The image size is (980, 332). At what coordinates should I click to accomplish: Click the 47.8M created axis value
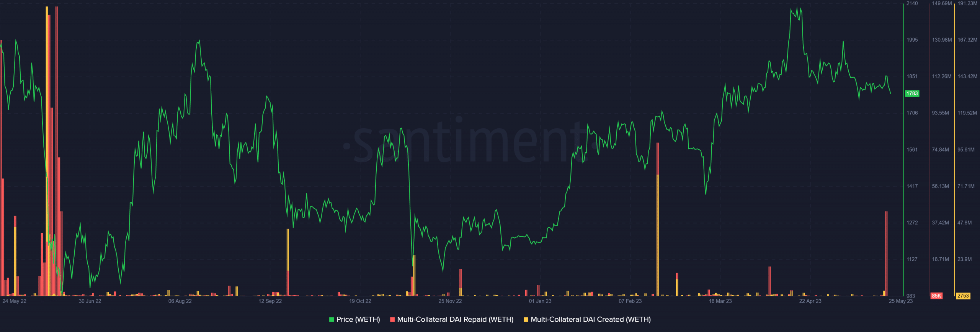[964, 222]
